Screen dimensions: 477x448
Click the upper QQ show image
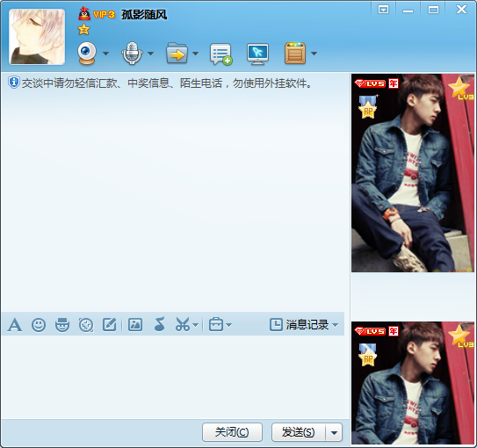point(413,173)
